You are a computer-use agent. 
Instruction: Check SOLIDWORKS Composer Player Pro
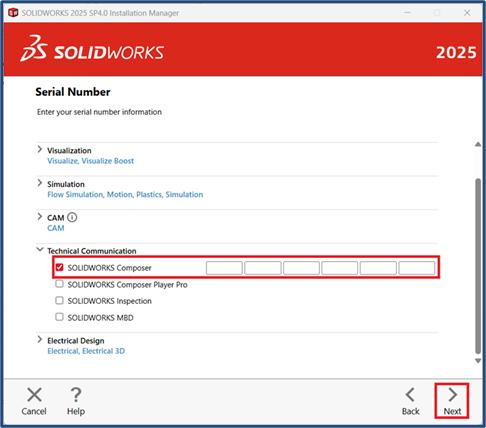[59, 284]
